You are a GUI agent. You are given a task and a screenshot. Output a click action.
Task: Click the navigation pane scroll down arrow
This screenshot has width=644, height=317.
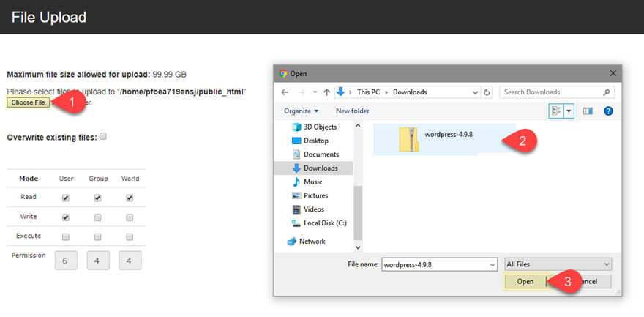pyautogui.click(x=358, y=247)
